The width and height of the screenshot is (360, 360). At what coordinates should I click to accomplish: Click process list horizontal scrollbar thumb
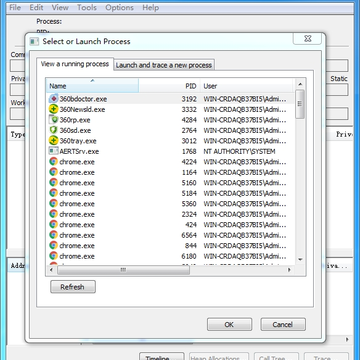tap(123, 270)
